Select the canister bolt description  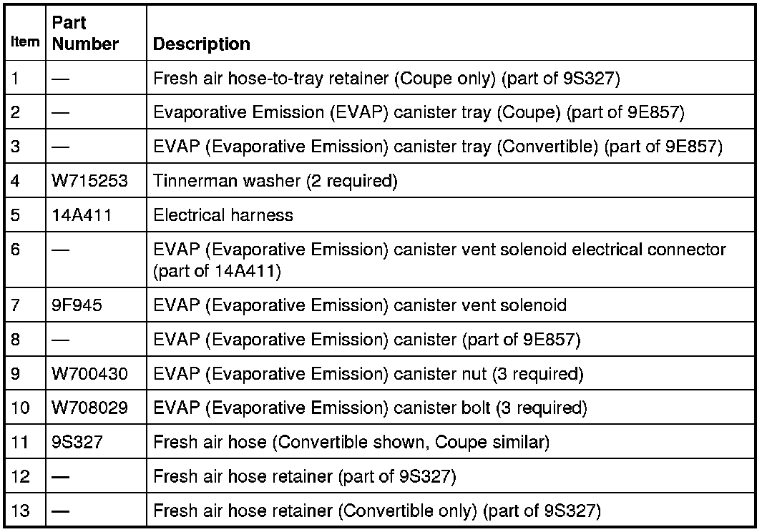coord(370,408)
